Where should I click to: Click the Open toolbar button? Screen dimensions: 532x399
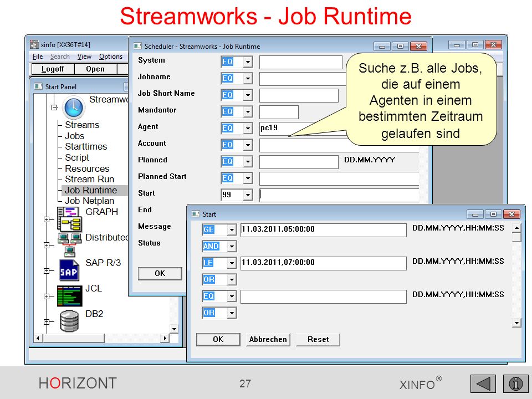pos(95,69)
